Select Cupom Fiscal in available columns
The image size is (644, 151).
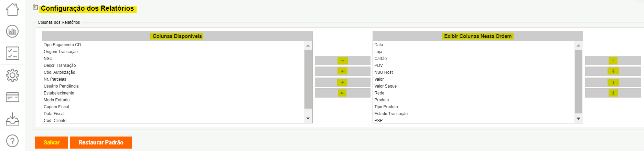coord(173,107)
